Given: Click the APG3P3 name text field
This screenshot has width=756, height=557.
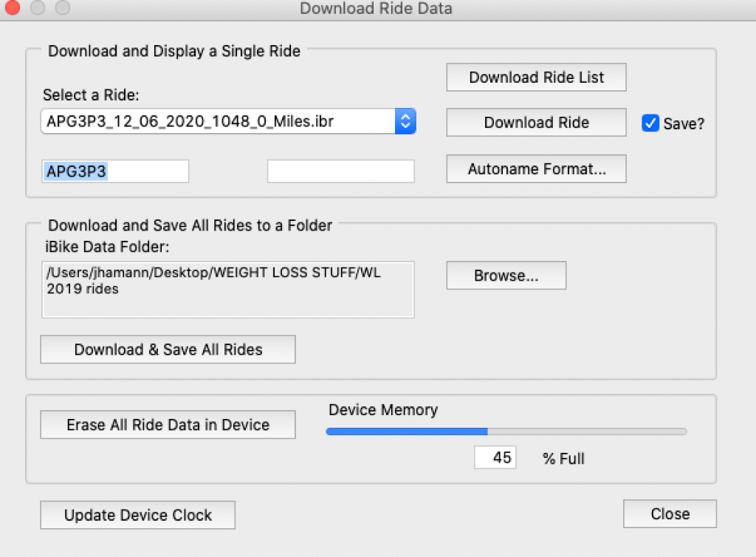Looking at the screenshot, I should (x=115, y=171).
